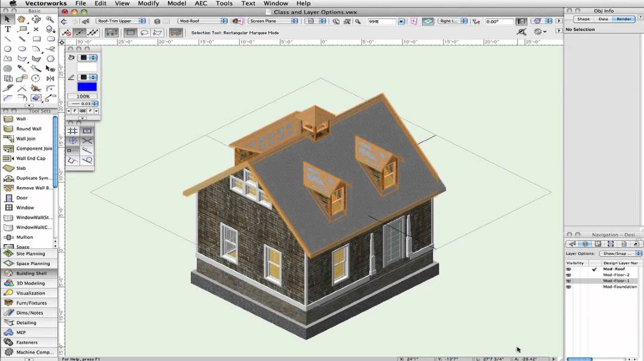This screenshot has height=361, width=644.
Task: Open the Furn/Fixtures tool set
Action: coord(29,303)
